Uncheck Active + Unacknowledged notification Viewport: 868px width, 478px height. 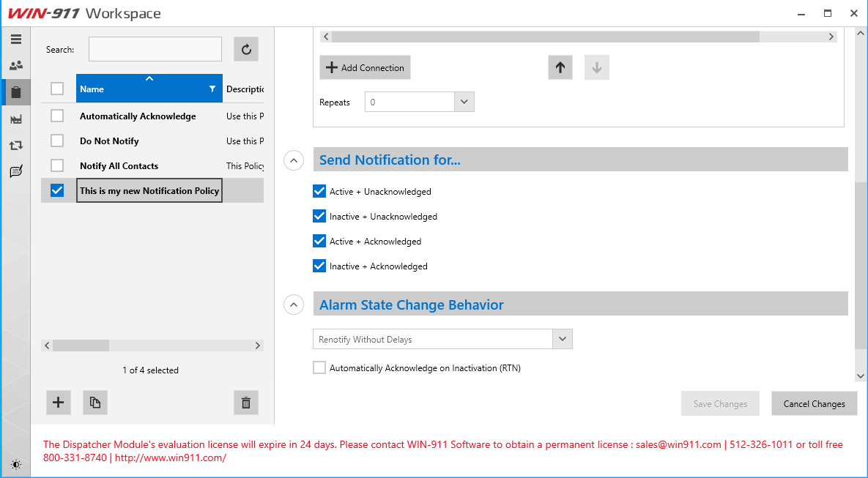[x=319, y=192]
